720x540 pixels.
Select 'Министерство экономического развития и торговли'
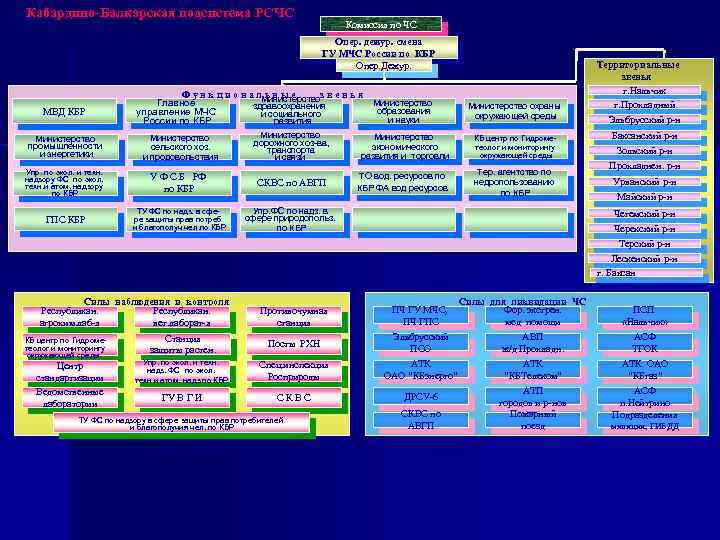404,147
